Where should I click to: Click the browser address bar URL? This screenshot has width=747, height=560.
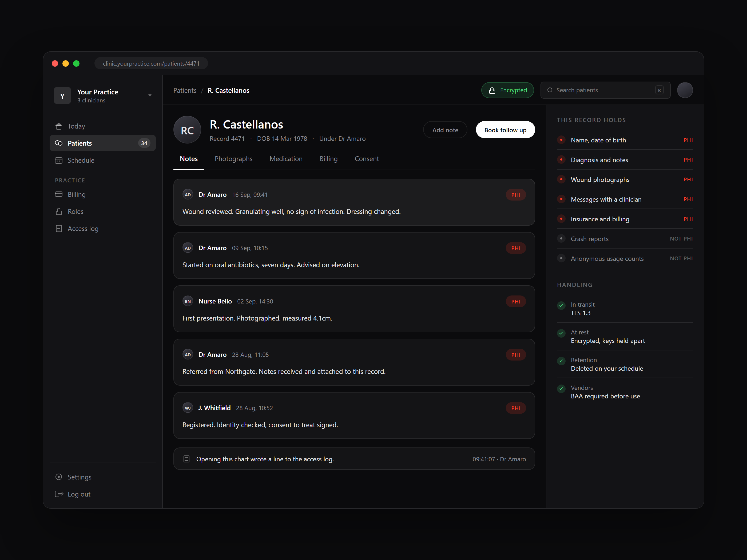pos(151,63)
